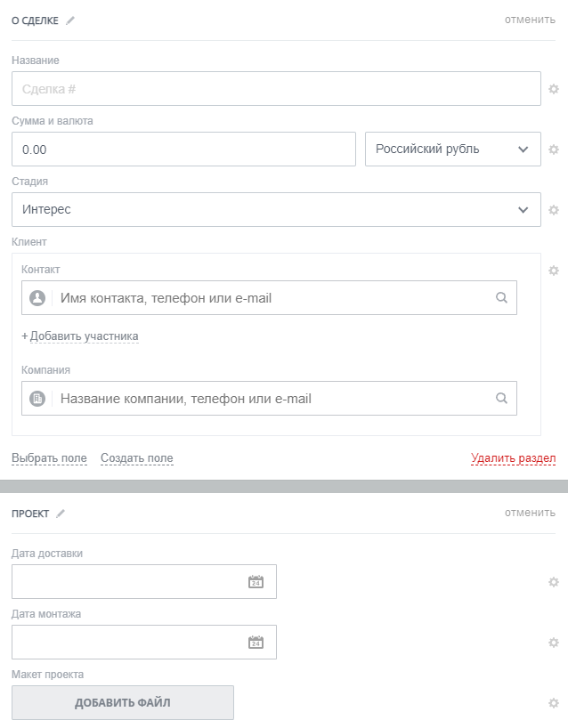Click the pencil icon beside О СДЕЛКЕ
568x728 pixels.
click(70, 20)
